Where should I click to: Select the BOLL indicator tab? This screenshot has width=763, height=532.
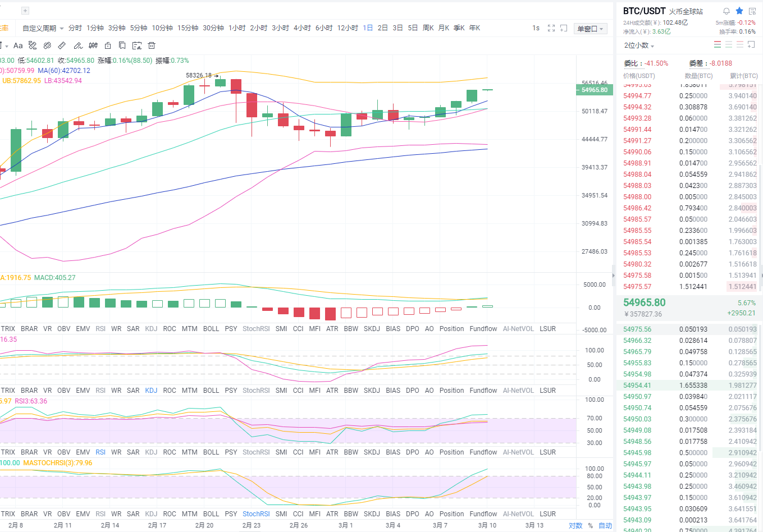point(211,328)
